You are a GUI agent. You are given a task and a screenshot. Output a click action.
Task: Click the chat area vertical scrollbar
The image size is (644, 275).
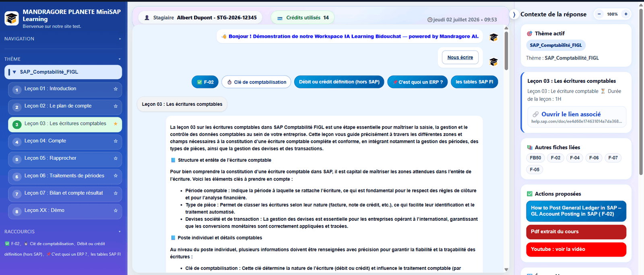[x=506, y=50]
